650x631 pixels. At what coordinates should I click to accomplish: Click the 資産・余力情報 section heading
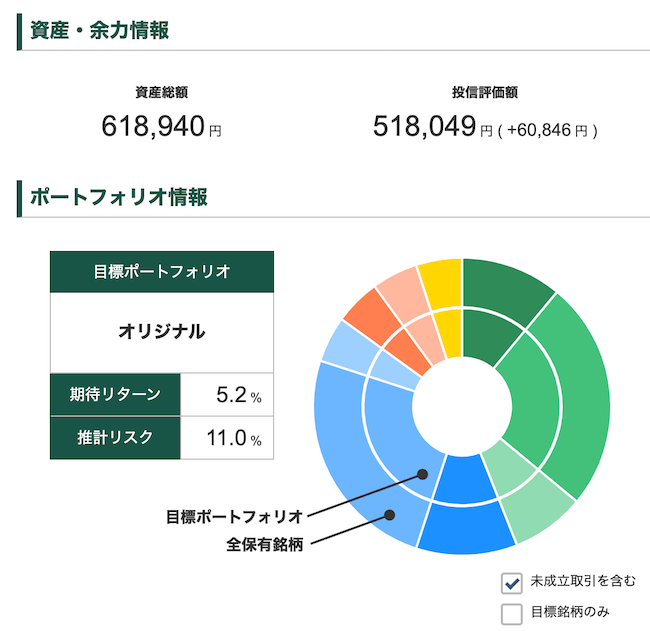[x=99, y=31]
